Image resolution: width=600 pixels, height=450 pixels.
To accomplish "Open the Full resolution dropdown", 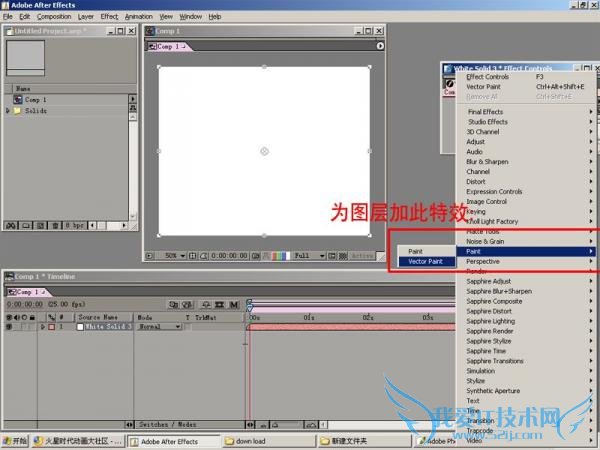I will pyautogui.click(x=308, y=256).
